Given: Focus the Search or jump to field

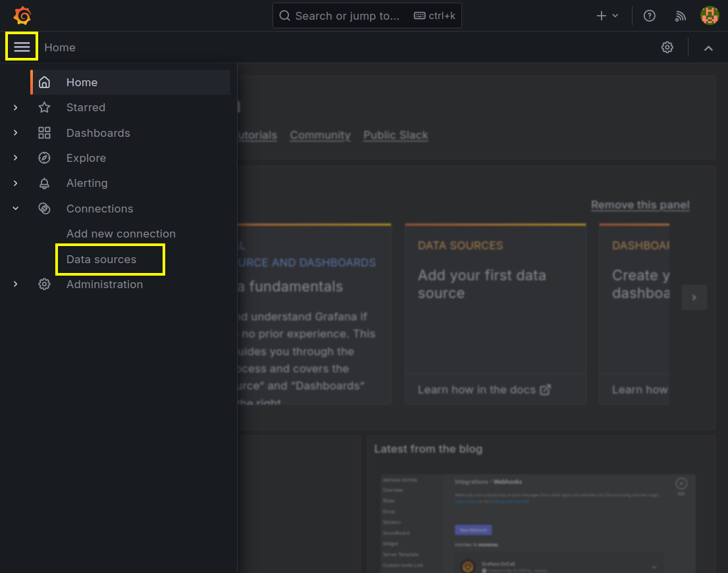Looking at the screenshot, I should [x=367, y=16].
